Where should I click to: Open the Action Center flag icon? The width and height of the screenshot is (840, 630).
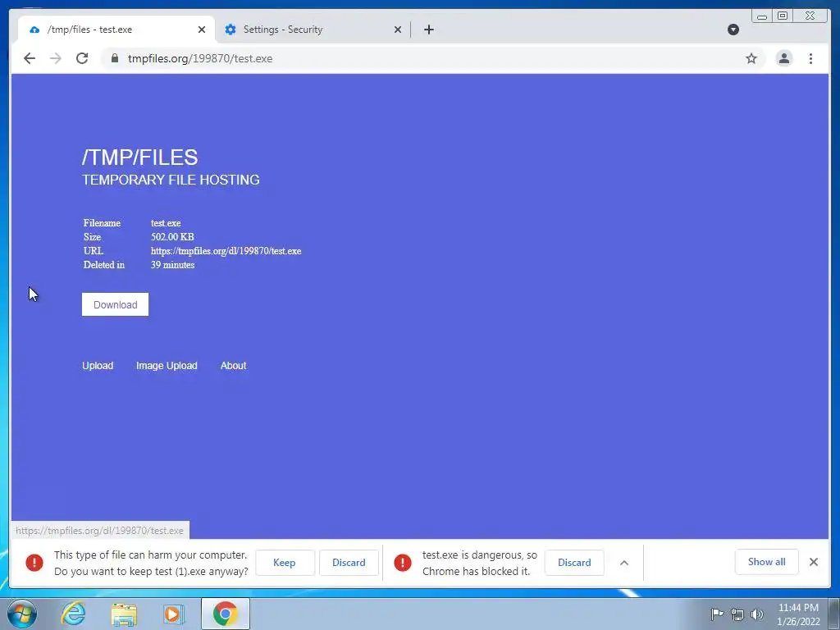[717, 614]
